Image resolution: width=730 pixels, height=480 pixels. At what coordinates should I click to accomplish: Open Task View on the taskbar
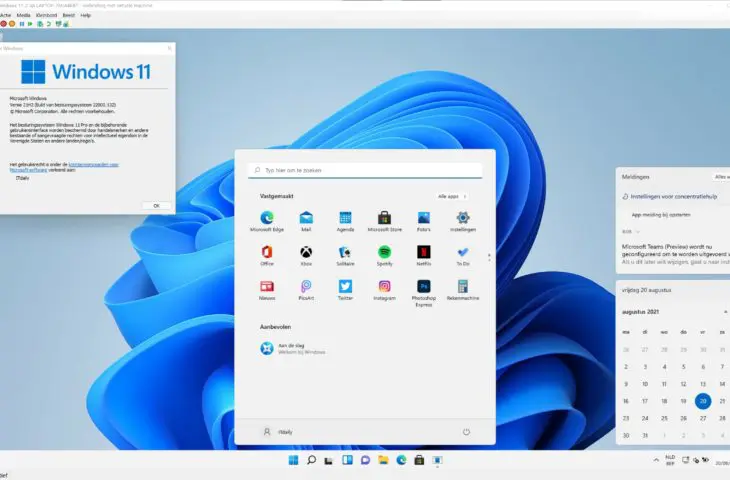click(329, 460)
